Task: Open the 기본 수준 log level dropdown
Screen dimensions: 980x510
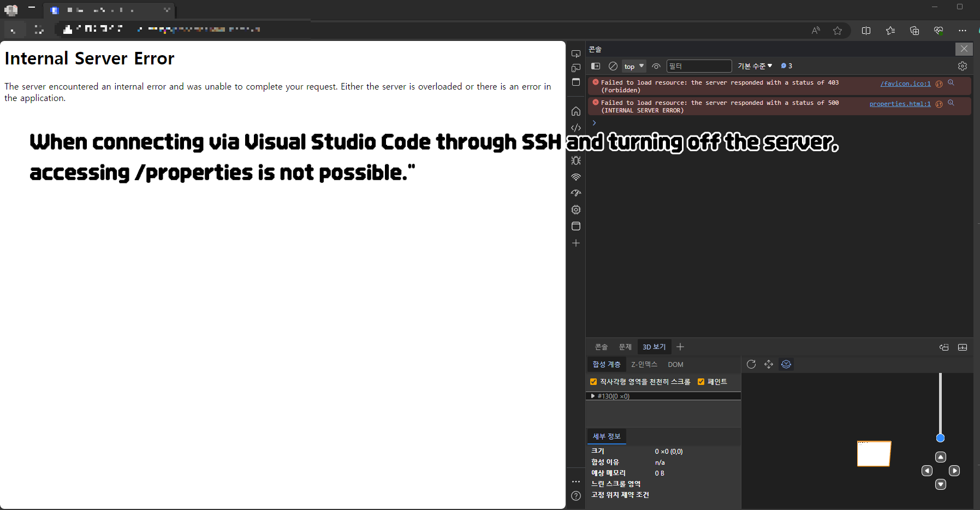Action: tap(755, 66)
